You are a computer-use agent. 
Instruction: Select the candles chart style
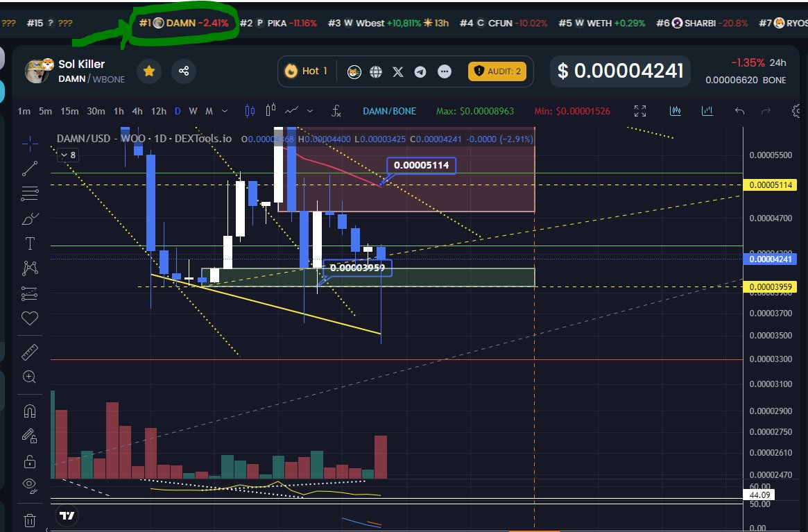[250, 111]
